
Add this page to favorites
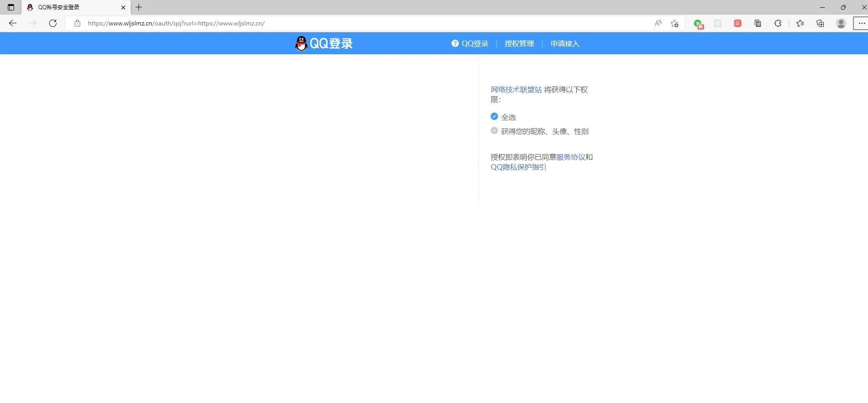pos(675,23)
